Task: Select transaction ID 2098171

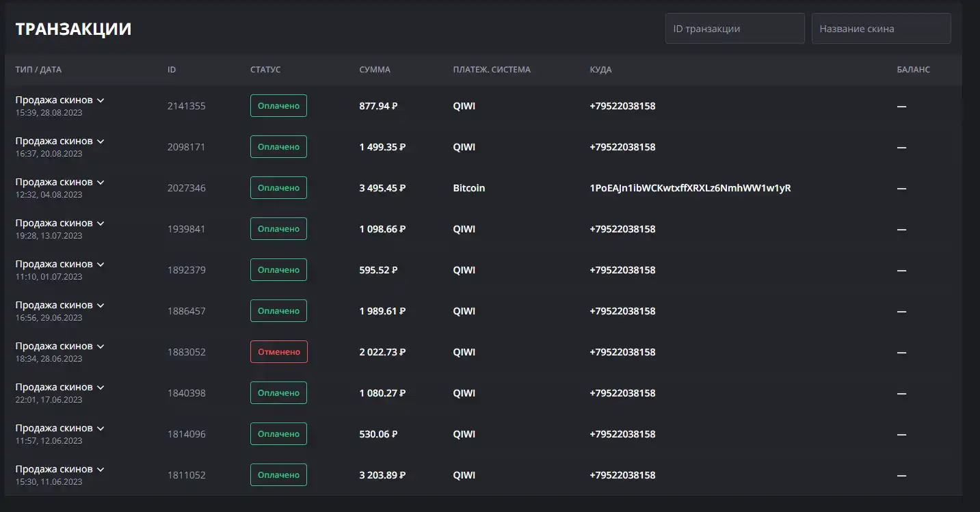Action: (186, 147)
